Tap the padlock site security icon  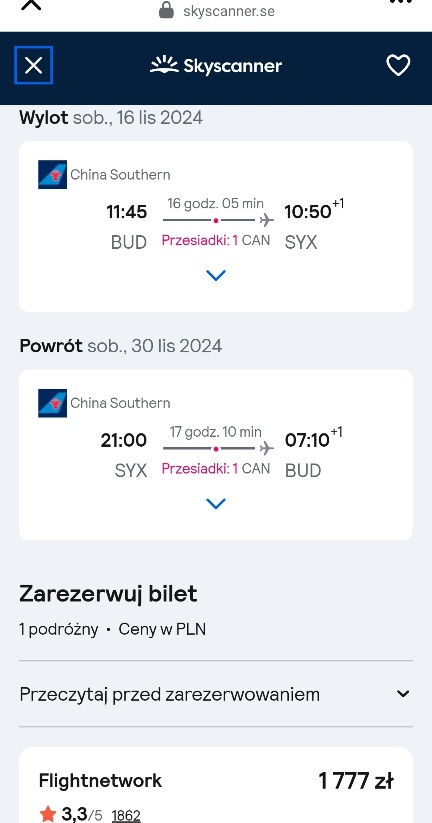(x=166, y=10)
